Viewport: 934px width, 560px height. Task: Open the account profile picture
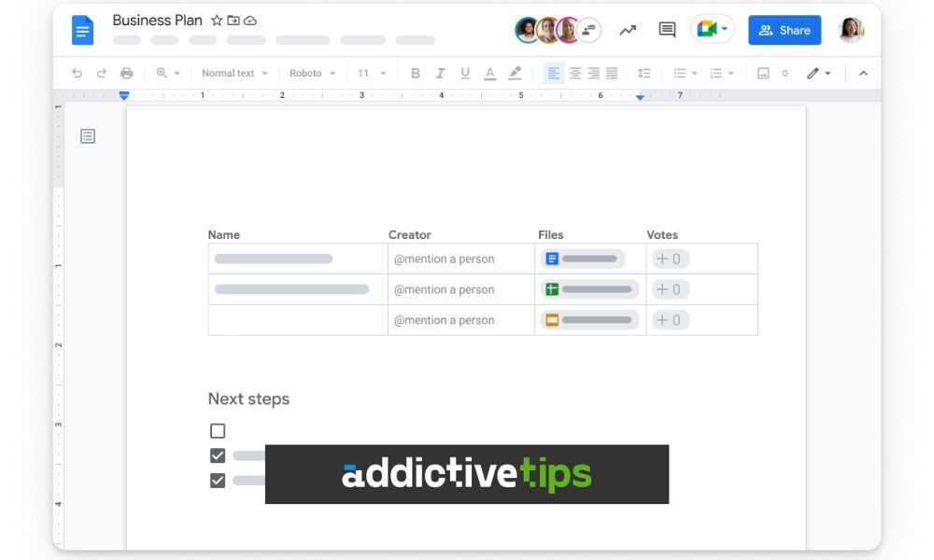[851, 30]
